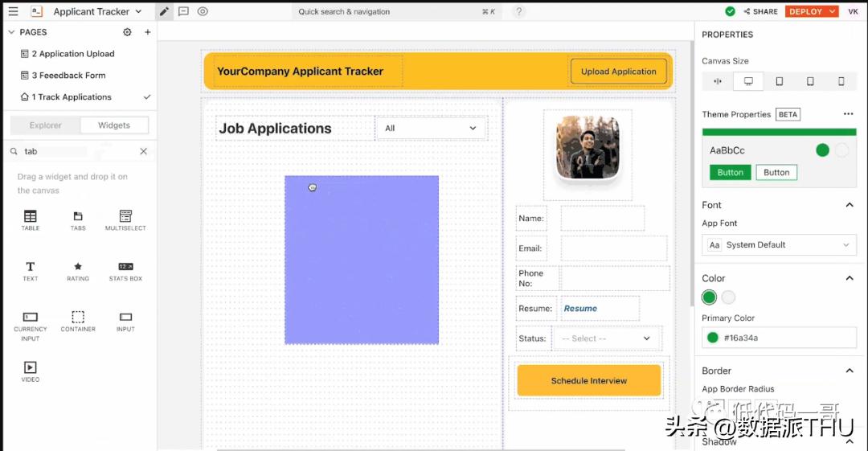The height and width of the screenshot is (451, 868).
Task: Open comment mode icon
Action: [x=184, y=11]
